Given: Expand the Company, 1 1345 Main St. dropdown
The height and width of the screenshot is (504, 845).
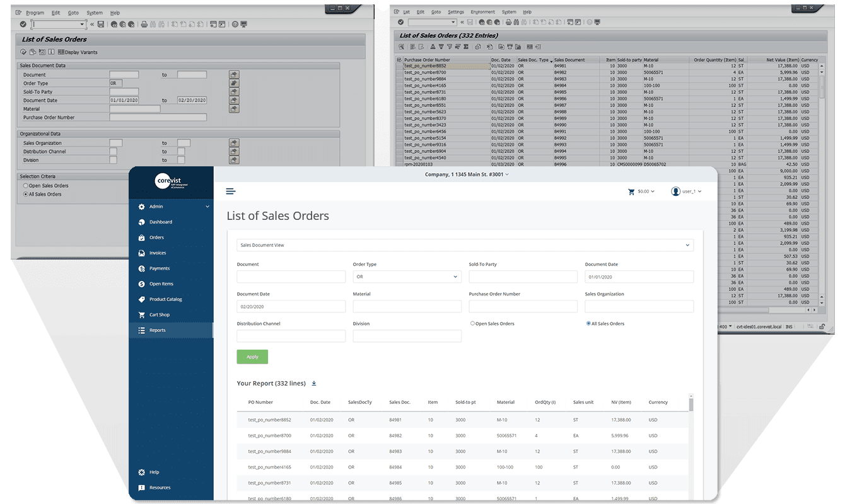Looking at the screenshot, I should tap(467, 174).
